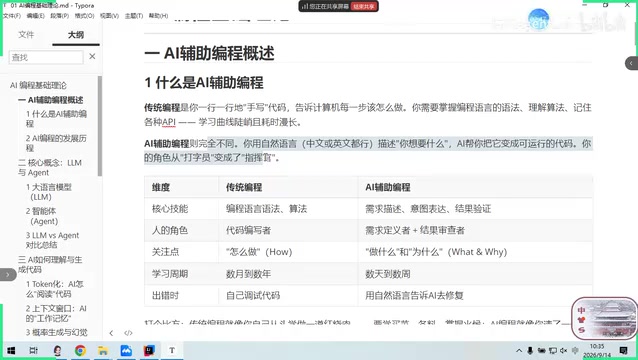Screen dimensions: 638x360
Task: Go to 2 AI编程的发展历程 outline entry
Action: [56, 143]
